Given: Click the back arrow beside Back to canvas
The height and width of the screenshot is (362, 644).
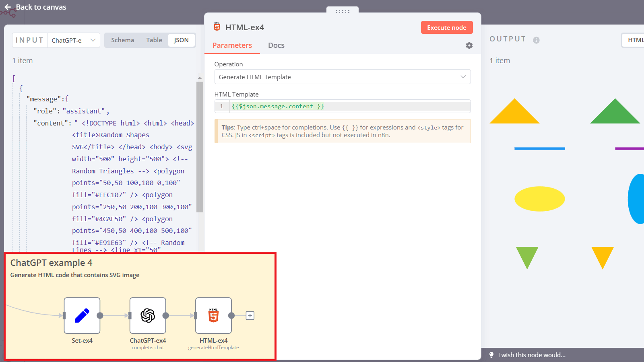Looking at the screenshot, I should (x=7, y=7).
